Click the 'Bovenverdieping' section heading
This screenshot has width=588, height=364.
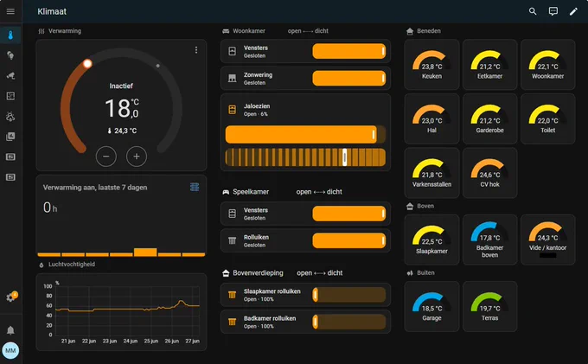click(x=258, y=273)
